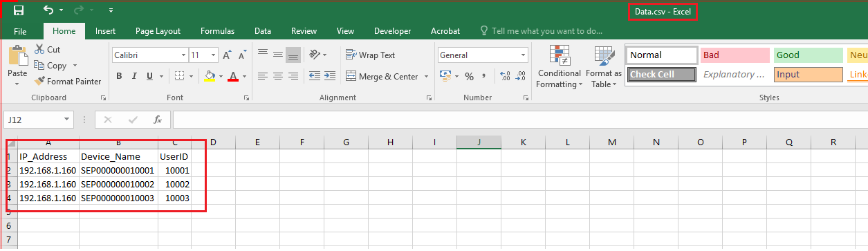Click the Center alignment icon
The image size is (868, 251).
278,77
